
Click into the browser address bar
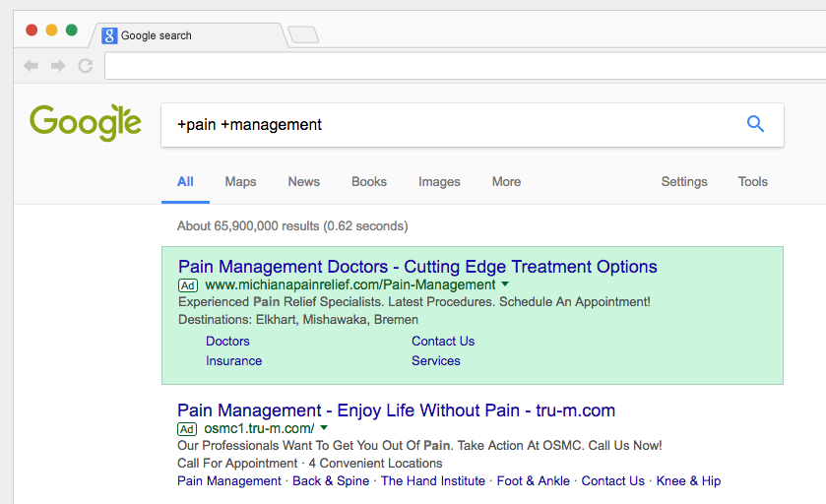pos(465,66)
